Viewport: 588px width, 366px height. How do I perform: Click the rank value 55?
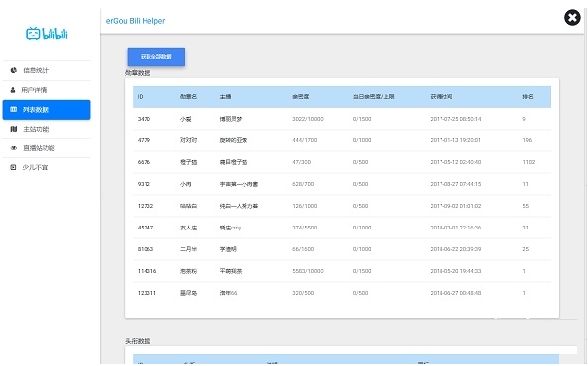click(x=526, y=206)
